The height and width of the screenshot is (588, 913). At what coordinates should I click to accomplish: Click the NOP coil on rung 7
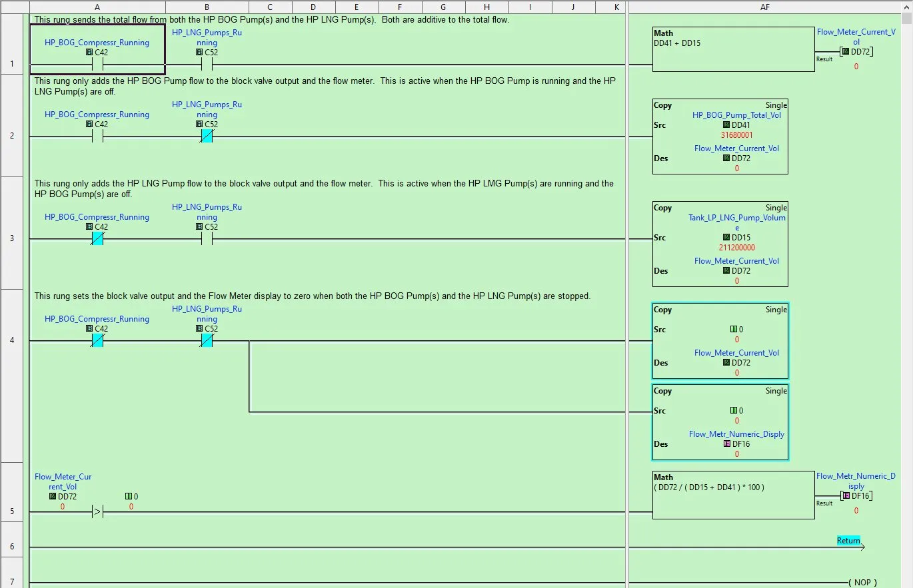pos(862,582)
